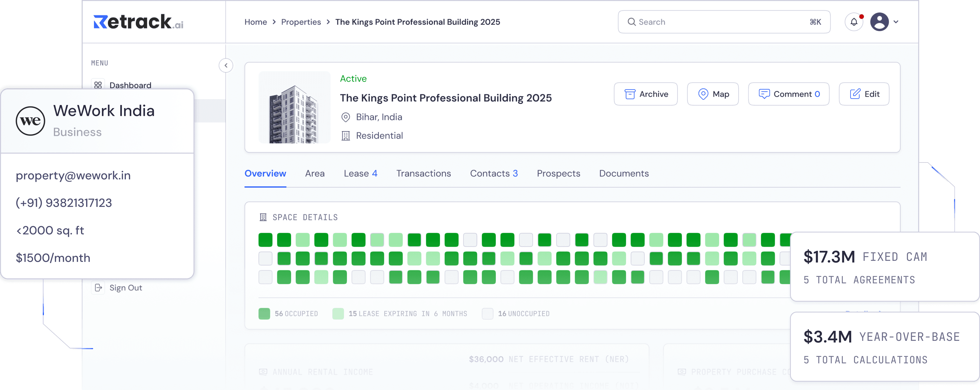Image resolution: width=980 pixels, height=390 pixels.
Task: Click 5 Total Calculations text
Action: (x=865, y=360)
